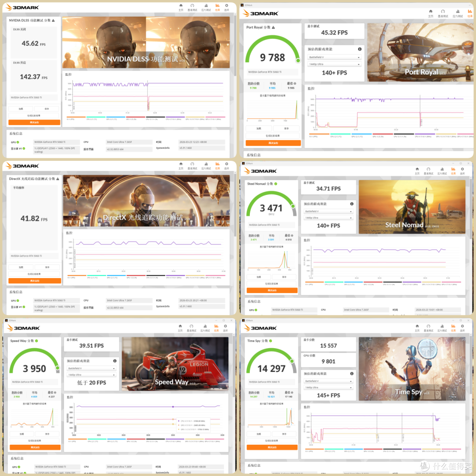Toggle the purple CPU clock legend in Steel Nomad chart

[x=412, y=283]
